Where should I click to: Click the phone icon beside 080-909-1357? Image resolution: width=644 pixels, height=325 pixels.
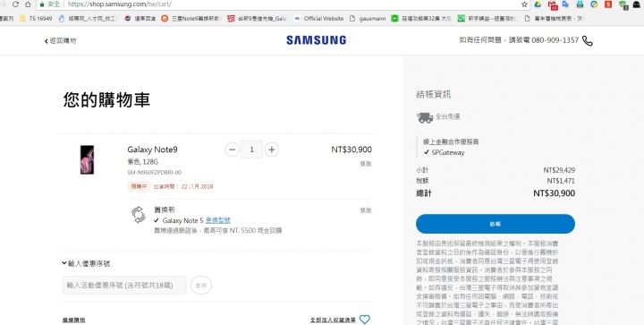pyautogui.click(x=588, y=40)
